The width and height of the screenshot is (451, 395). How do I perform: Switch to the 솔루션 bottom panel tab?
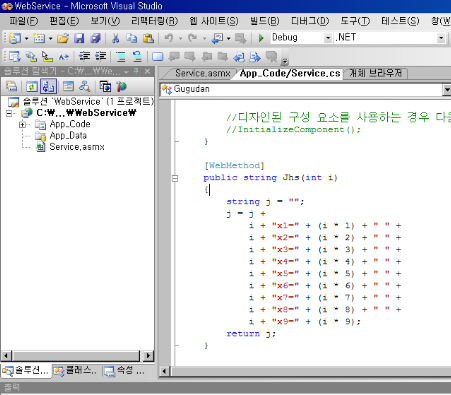(26, 370)
